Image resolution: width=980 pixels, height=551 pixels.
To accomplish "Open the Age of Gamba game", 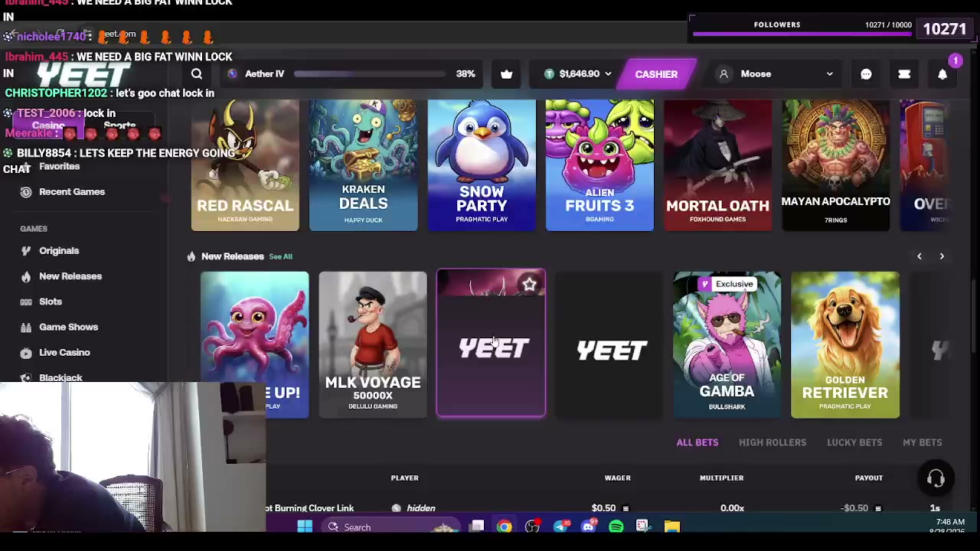I will 727,345.
